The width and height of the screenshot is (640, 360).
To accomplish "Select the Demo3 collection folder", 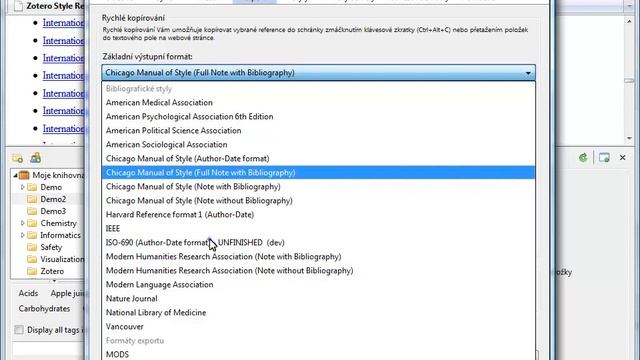I will (x=53, y=211).
